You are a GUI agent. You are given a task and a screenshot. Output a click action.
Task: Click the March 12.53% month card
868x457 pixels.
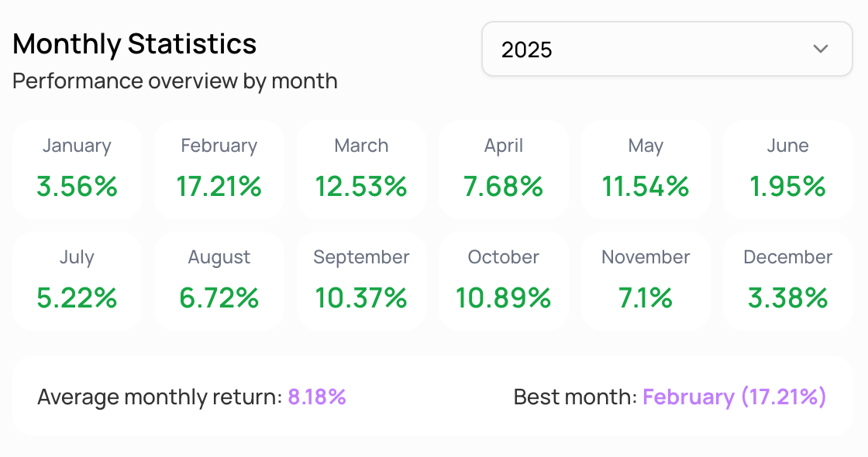point(361,169)
